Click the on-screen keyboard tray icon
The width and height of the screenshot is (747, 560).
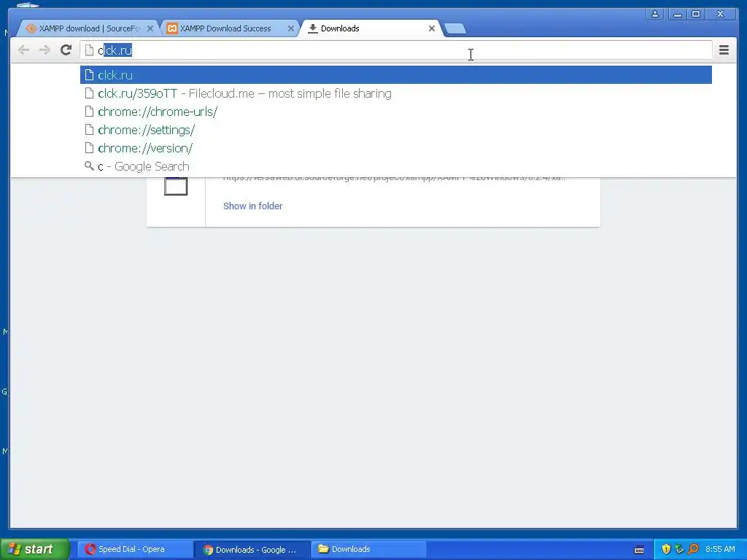pyautogui.click(x=639, y=550)
